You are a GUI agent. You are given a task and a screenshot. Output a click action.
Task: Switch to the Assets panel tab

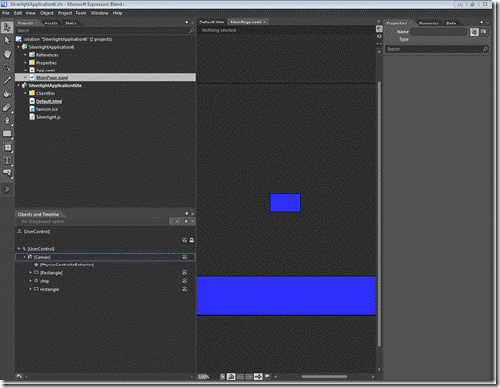pos(51,23)
